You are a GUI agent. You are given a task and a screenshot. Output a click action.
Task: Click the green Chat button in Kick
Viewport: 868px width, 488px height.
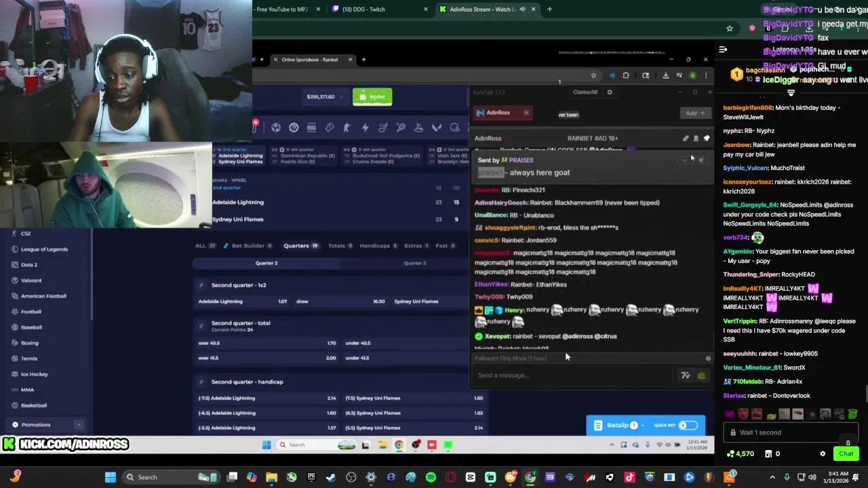846,453
